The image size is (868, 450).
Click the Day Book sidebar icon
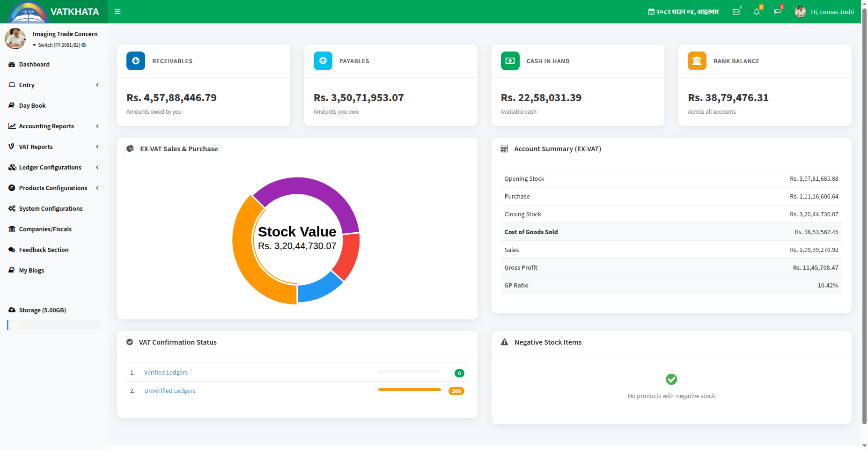click(11, 105)
